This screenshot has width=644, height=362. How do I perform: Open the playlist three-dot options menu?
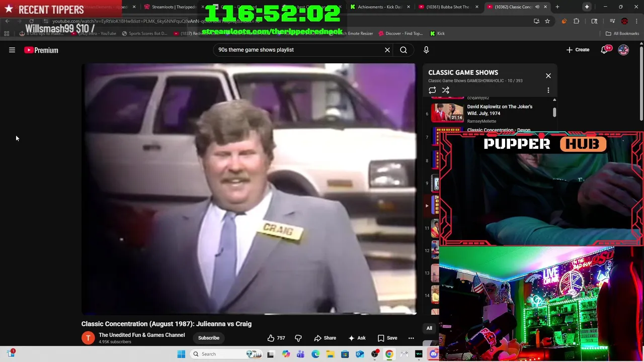pyautogui.click(x=548, y=90)
